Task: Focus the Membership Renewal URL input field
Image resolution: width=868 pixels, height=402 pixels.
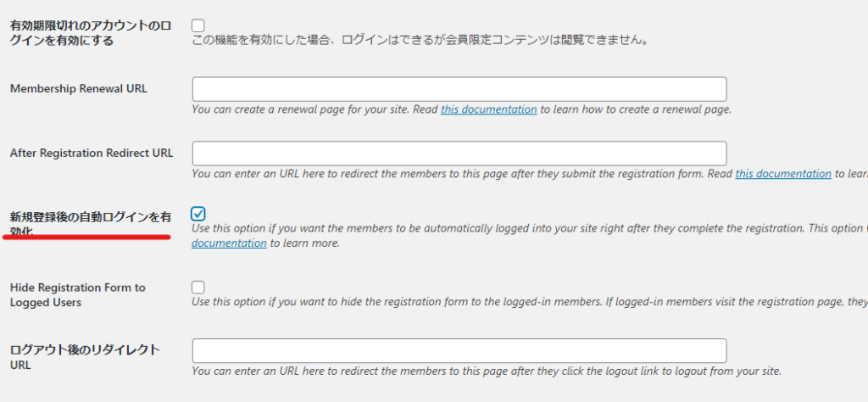Action: 459,89
